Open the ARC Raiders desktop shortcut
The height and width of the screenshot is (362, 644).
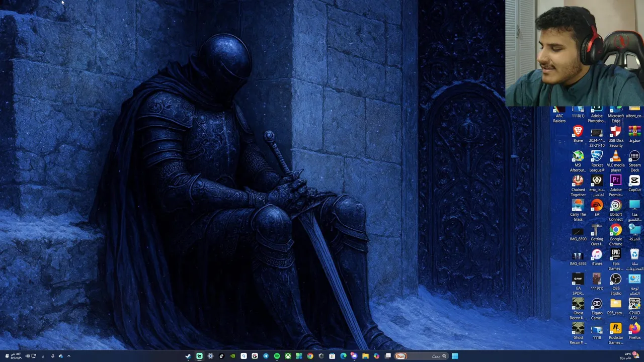click(x=559, y=116)
